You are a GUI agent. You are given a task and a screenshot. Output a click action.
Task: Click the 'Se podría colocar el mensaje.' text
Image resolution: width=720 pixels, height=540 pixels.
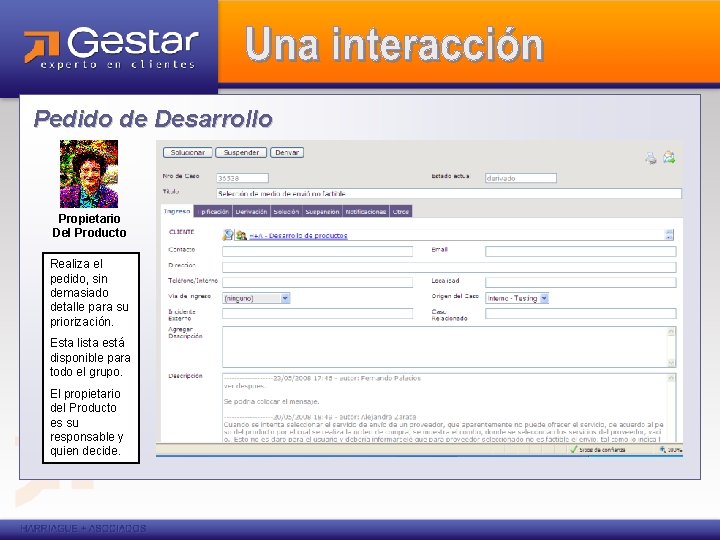pos(271,401)
